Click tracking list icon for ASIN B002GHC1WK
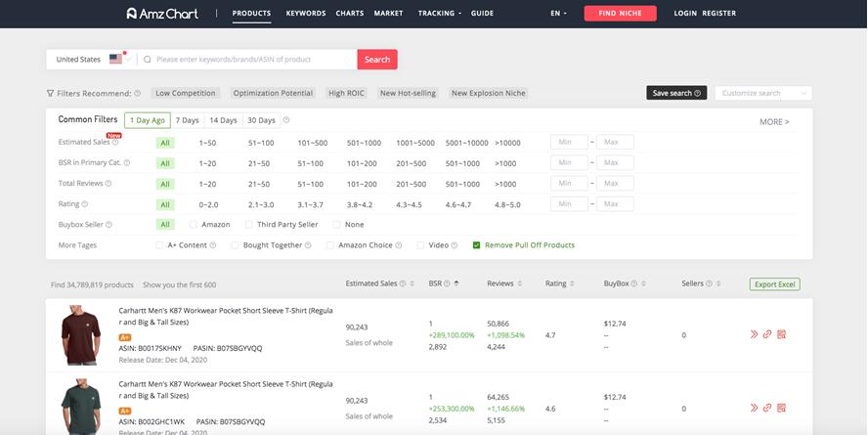The width and height of the screenshot is (868, 435). [782, 408]
